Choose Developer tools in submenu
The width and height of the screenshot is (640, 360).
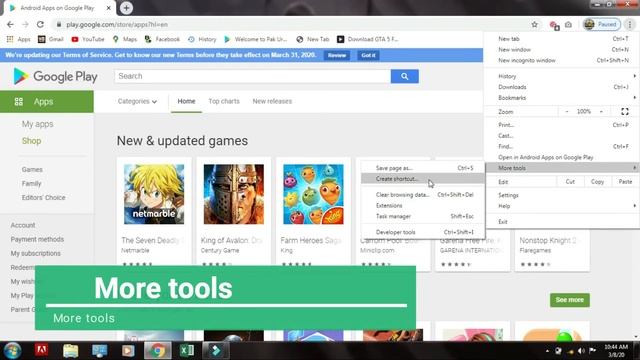[x=423, y=232]
